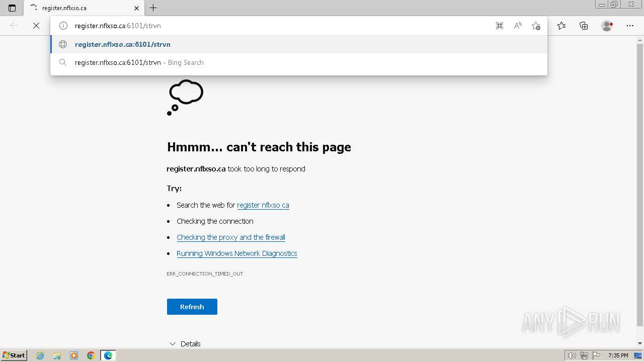Click the show desktop icon in tray

pyautogui.click(x=638, y=355)
